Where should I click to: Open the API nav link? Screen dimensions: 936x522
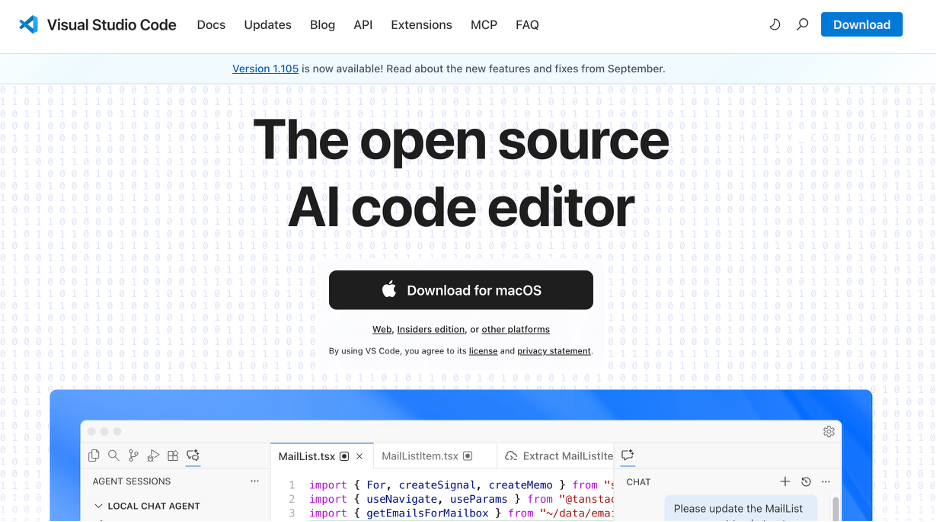click(363, 24)
